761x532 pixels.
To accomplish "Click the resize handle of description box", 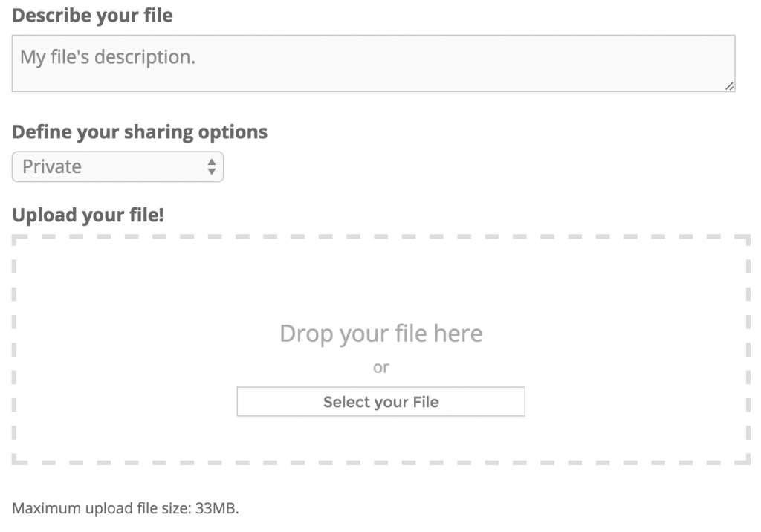I will [729, 86].
